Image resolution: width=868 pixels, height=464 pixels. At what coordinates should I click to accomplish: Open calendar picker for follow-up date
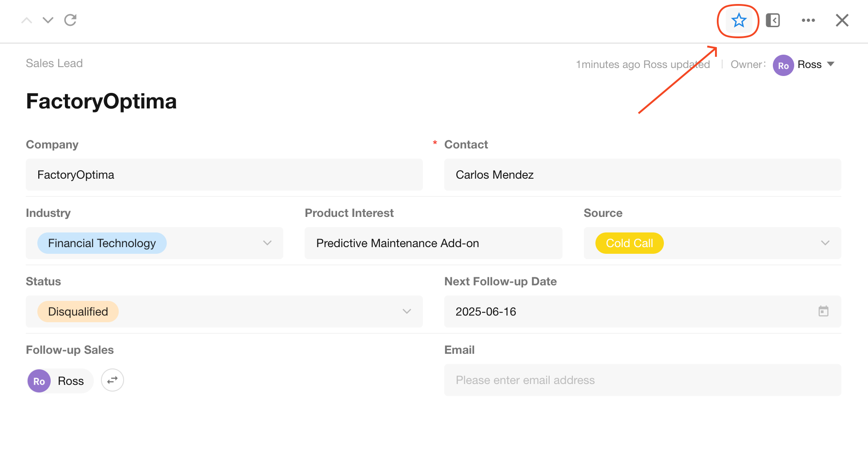point(823,311)
